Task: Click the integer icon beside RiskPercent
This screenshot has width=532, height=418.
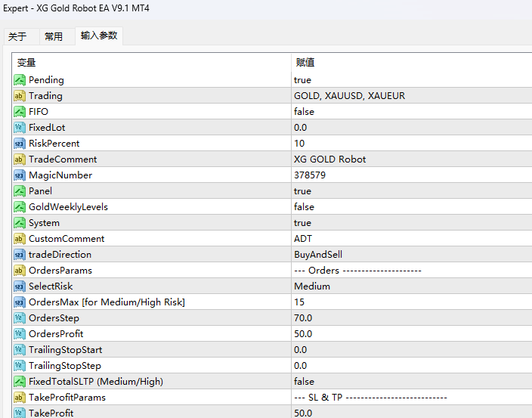Action: (x=20, y=144)
